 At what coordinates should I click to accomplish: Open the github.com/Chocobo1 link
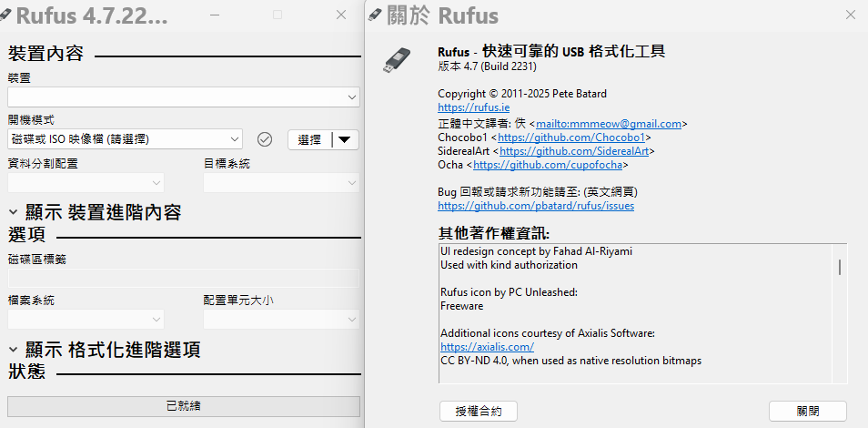pyautogui.click(x=571, y=138)
